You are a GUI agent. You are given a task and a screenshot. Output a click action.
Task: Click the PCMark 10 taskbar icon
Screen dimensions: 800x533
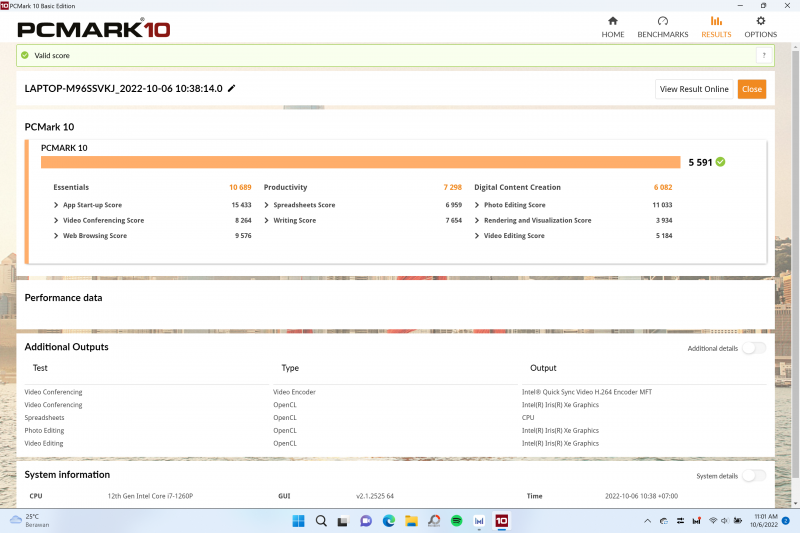[502, 521]
